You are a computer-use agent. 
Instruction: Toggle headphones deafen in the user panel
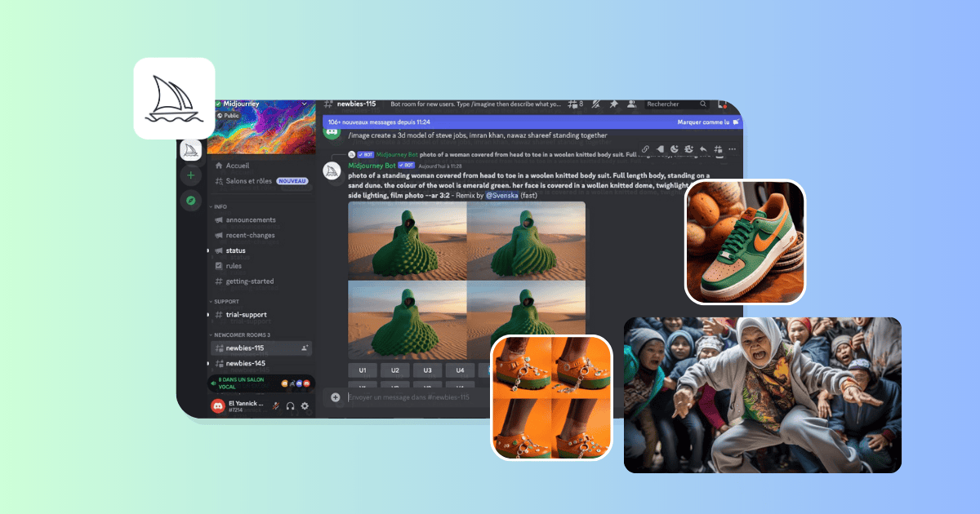click(290, 406)
